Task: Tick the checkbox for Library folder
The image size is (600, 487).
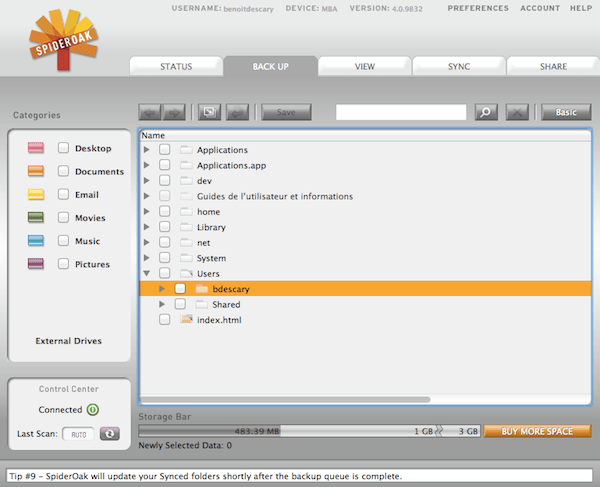Action: click(x=165, y=227)
